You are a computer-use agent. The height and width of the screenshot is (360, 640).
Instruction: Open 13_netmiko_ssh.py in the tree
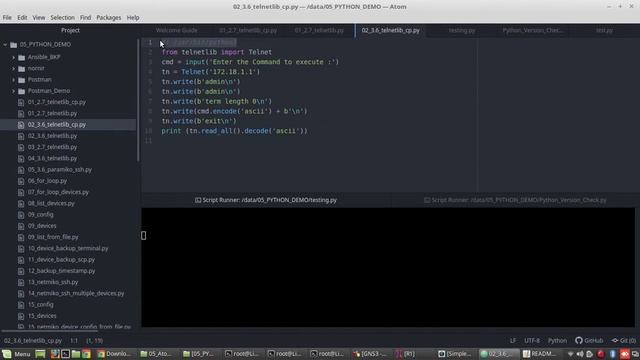point(53,282)
